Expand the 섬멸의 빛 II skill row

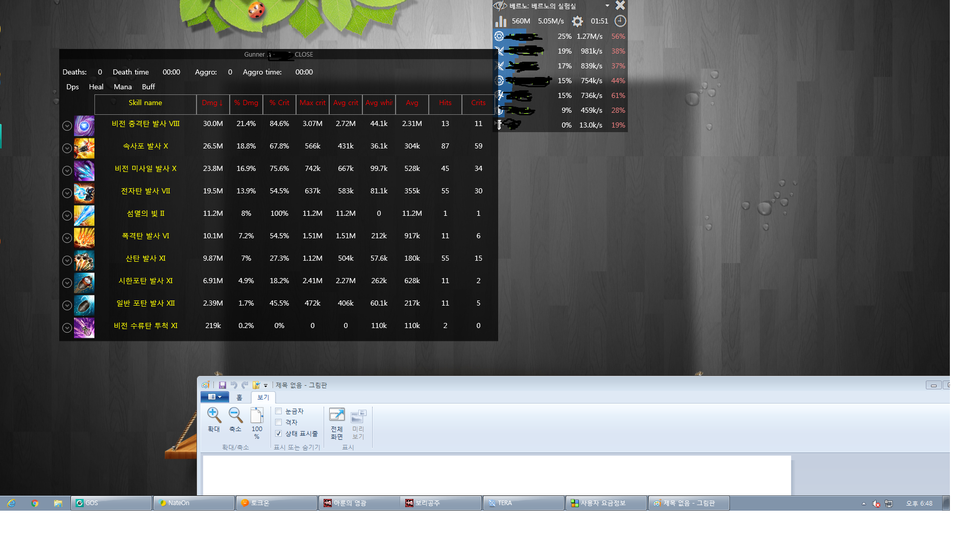click(67, 215)
